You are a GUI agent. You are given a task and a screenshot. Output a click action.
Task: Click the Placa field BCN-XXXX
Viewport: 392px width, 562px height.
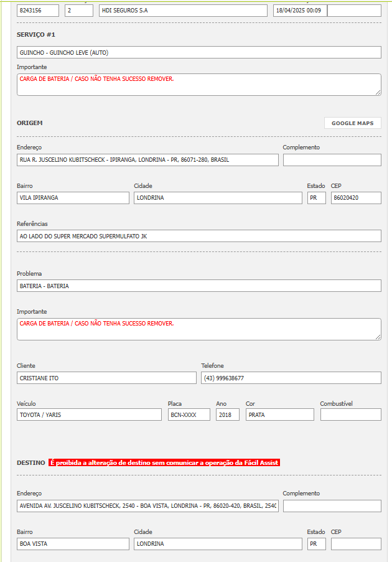point(189,414)
